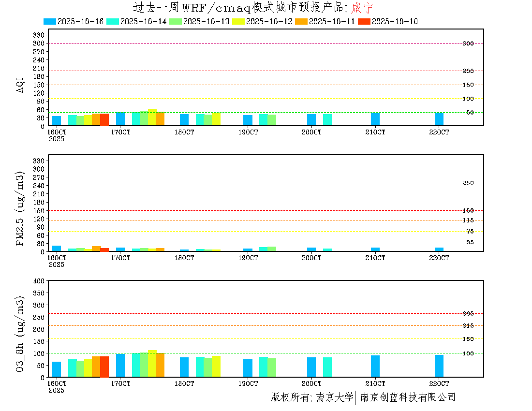
Task: Click the 250 threshold label in PM2.5 chart
Action: pyautogui.click(x=468, y=183)
